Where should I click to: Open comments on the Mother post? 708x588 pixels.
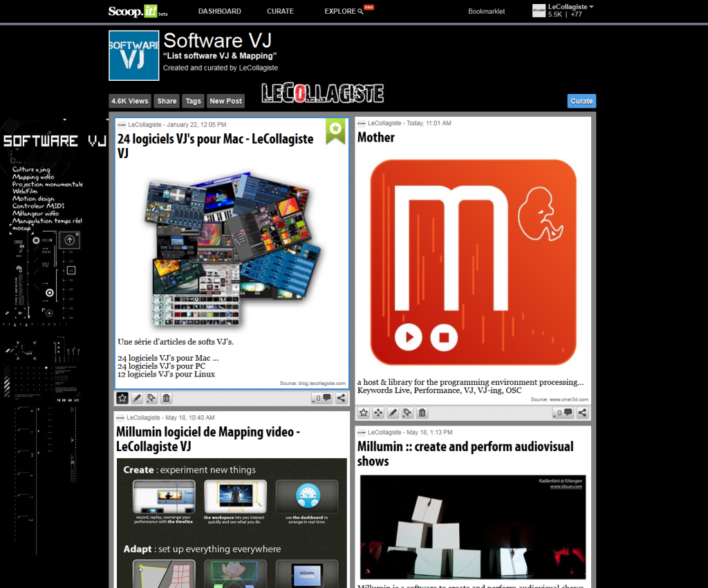click(x=563, y=412)
